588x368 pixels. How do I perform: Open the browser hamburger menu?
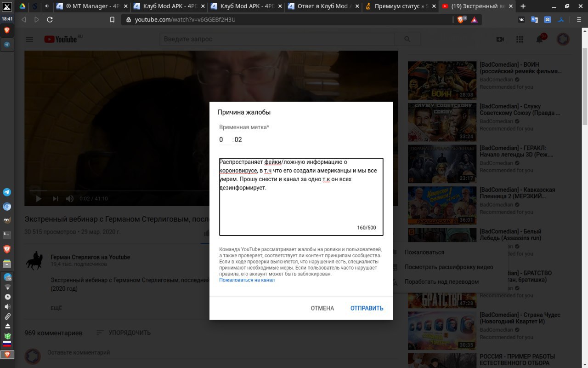pos(578,20)
